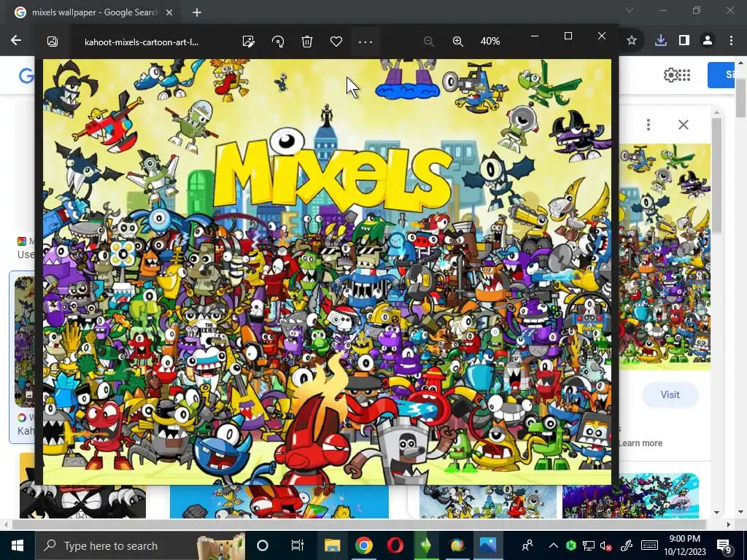The width and height of the screenshot is (747, 560).
Task: Open the green Kaspersky tray icon
Action: pos(571,545)
